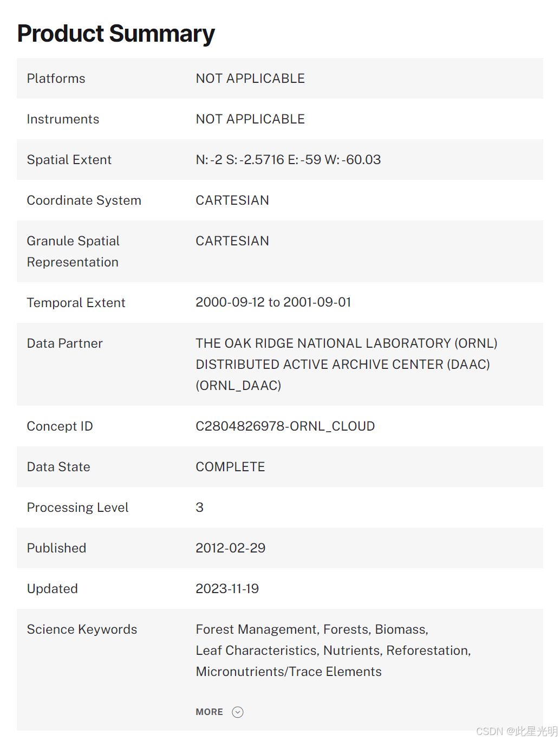Click the Temporal Extent date range
The height and width of the screenshot is (741, 560).
(273, 302)
